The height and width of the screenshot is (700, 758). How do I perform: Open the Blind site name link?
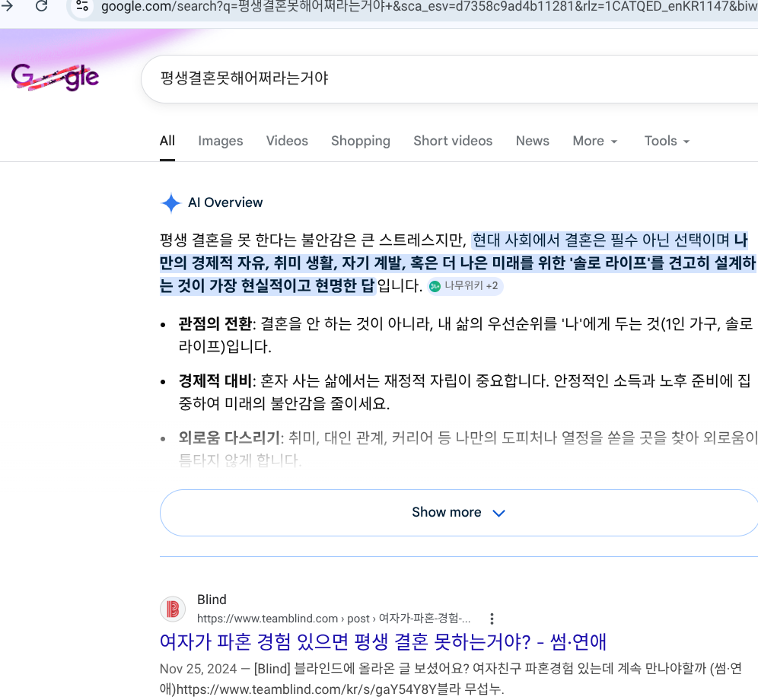click(x=212, y=600)
